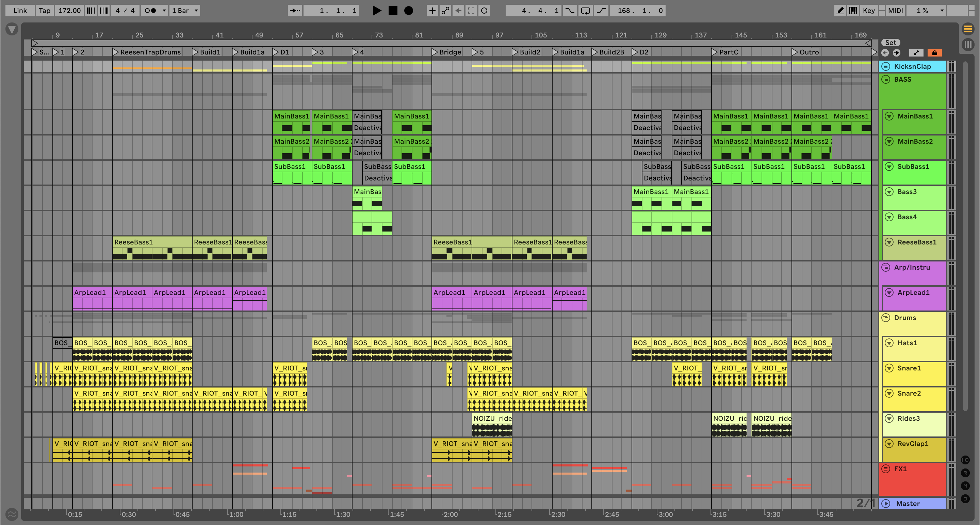Switch to Arrangement view selector icon

pyautogui.click(x=968, y=29)
